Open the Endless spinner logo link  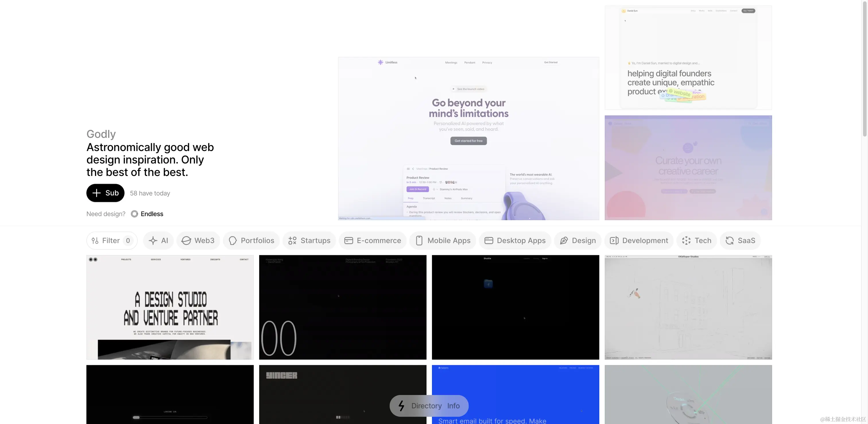tap(134, 214)
